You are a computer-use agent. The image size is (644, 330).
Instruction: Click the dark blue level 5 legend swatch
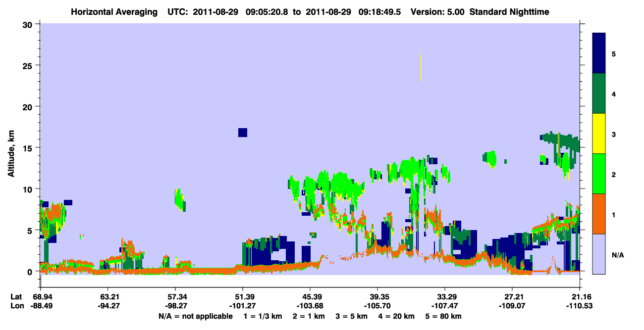(x=599, y=53)
